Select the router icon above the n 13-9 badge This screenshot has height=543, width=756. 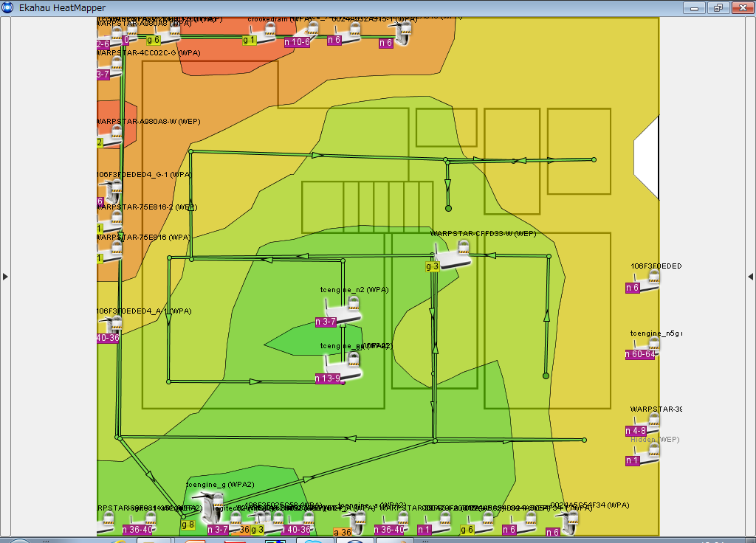click(x=343, y=367)
